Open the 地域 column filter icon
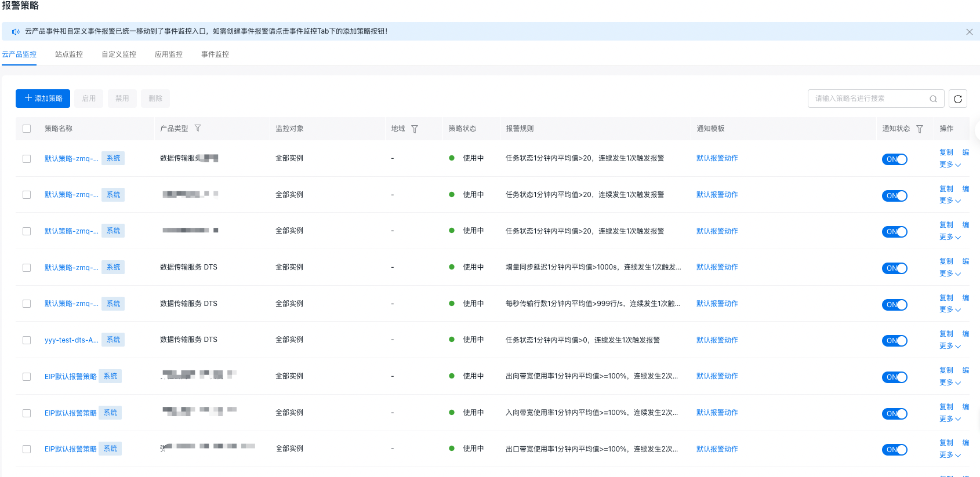Screen dimensions: 980x477 tap(415, 129)
